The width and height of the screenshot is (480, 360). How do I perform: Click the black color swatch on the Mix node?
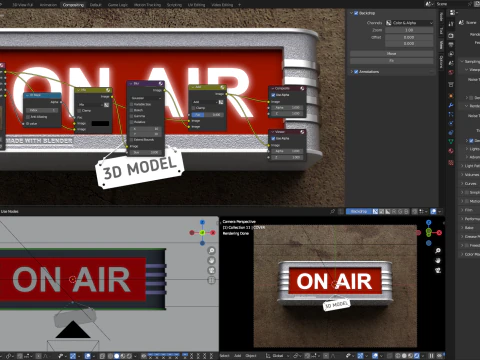tap(100, 123)
